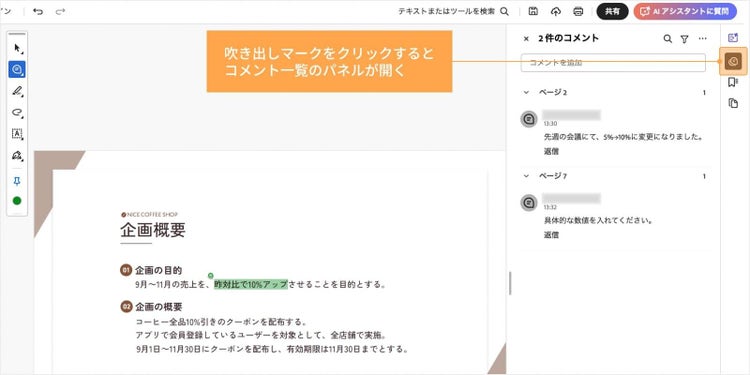Click the heading 企画概要
Viewport: 750px width, 375px height.
153,230
